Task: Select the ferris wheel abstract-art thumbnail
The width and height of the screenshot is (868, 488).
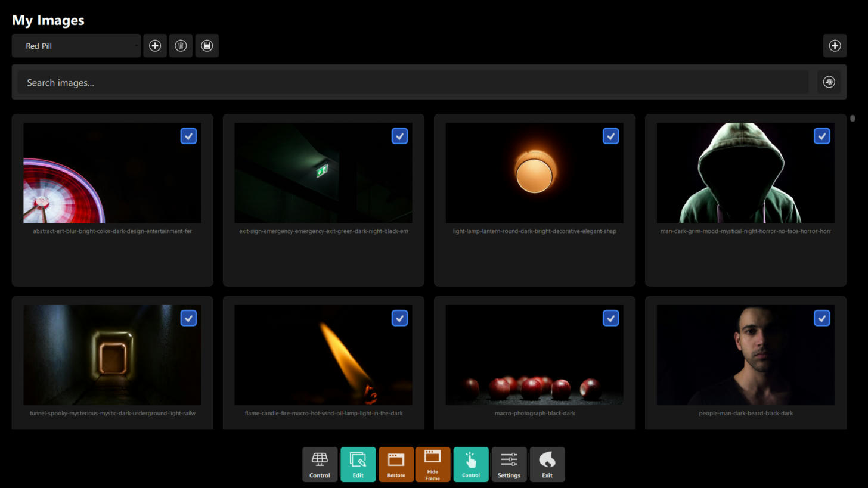Action: (112, 173)
